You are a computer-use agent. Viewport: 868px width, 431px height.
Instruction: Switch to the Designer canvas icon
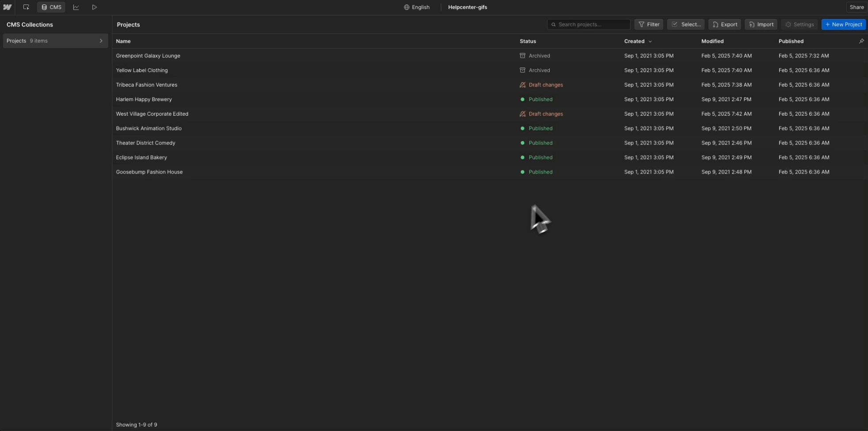point(26,7)
